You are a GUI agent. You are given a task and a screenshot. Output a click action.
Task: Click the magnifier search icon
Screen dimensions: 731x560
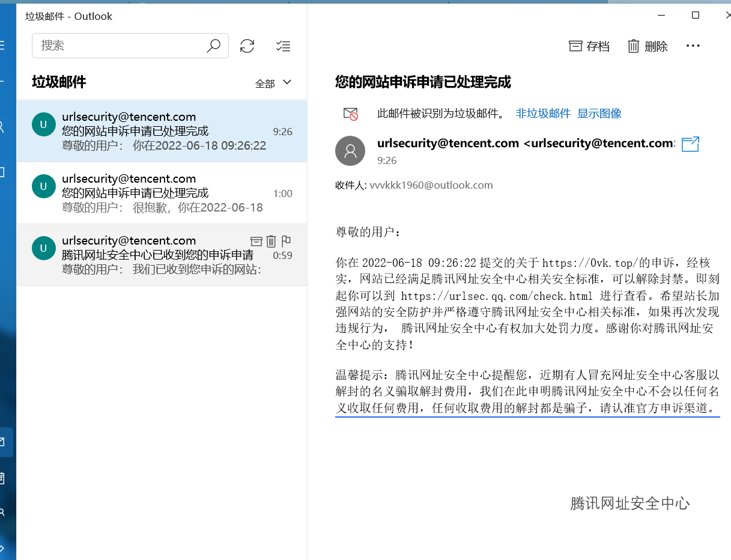[213, 46]
